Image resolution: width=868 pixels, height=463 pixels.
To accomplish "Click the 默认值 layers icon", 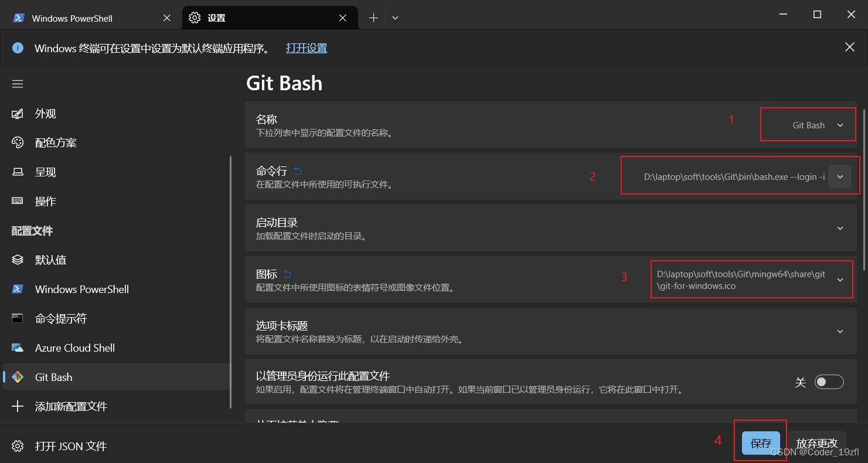I will (x=18, y=260).
